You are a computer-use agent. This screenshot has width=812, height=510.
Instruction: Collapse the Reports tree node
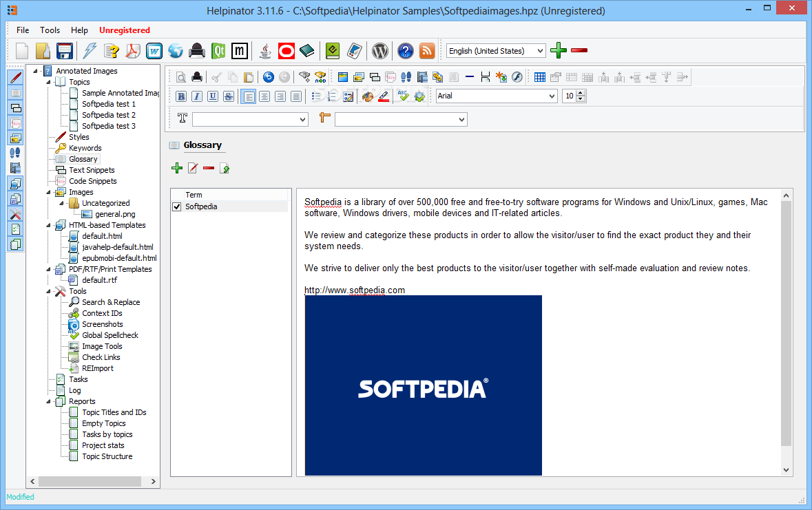point(49,402)
